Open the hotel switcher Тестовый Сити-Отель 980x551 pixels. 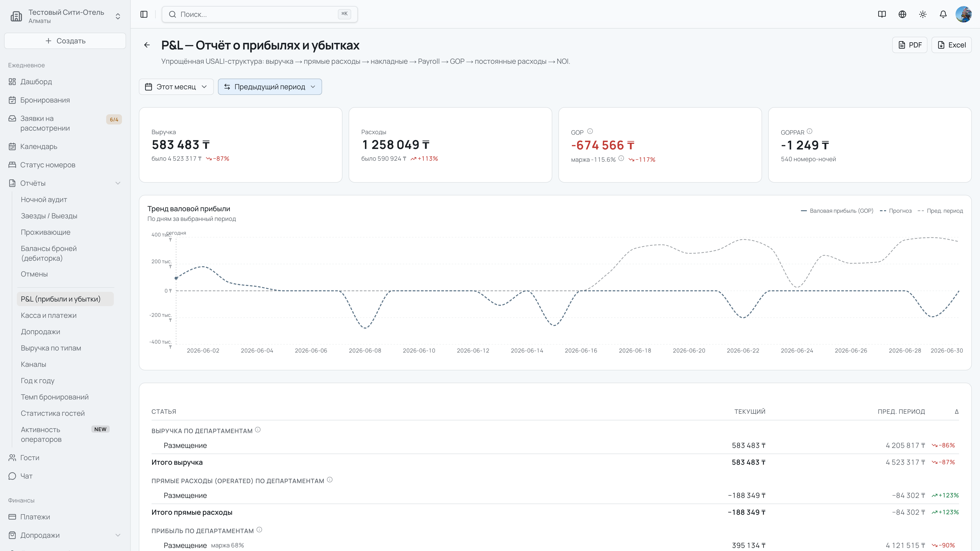click(x=65, y=16)
